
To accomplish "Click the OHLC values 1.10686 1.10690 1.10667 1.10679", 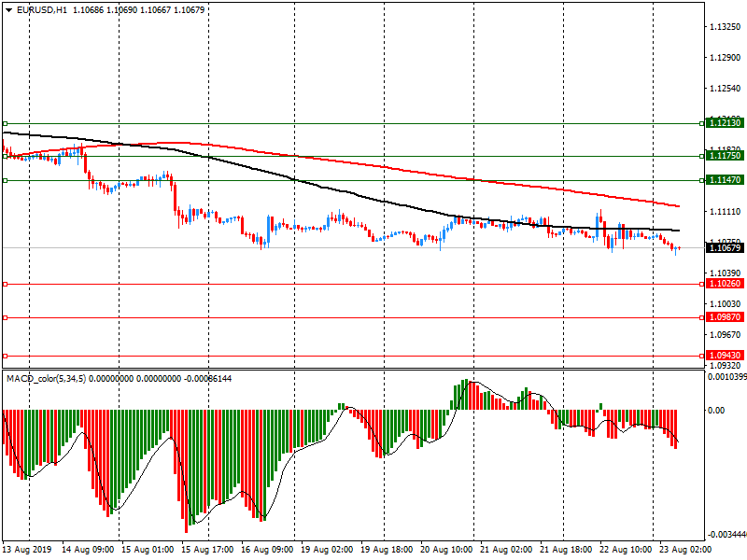I will click(x=138, y=10).
